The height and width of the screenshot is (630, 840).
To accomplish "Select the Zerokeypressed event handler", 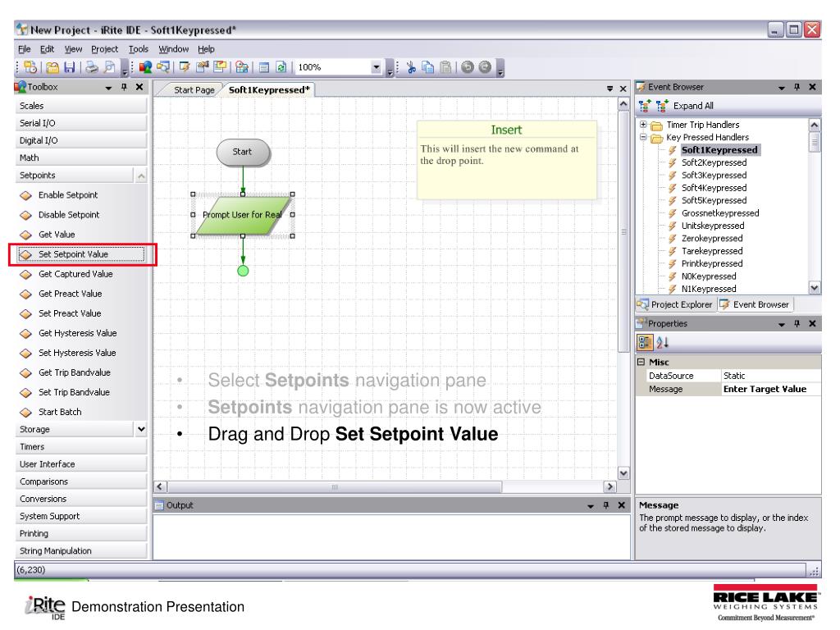I will [712, 239].
